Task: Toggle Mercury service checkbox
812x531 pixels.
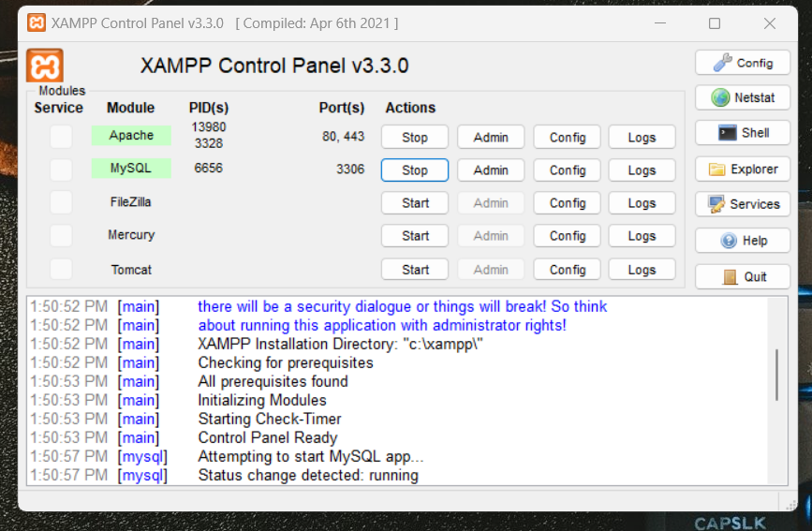Action: click(61, 235)
